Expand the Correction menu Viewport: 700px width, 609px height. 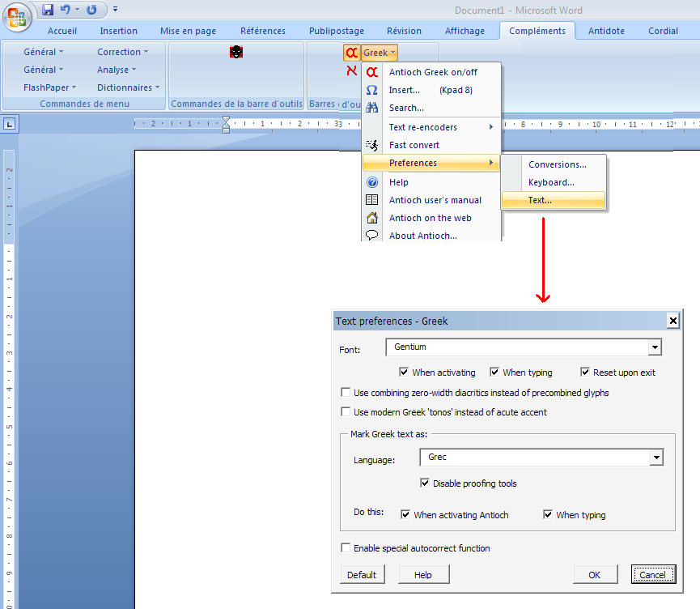coord(122,52)
